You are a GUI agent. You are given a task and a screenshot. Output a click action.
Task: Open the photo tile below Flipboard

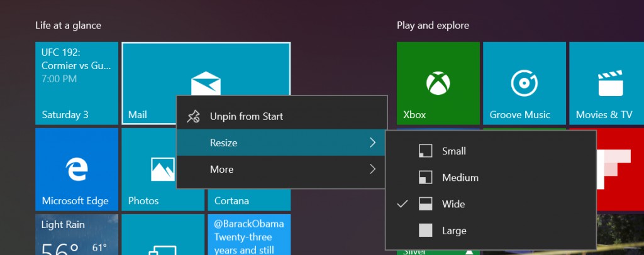pyautogui.click(x=619, y=234)
